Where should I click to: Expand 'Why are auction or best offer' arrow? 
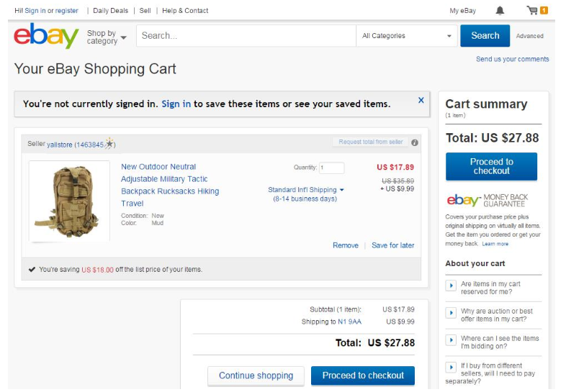tap(451, 313)
